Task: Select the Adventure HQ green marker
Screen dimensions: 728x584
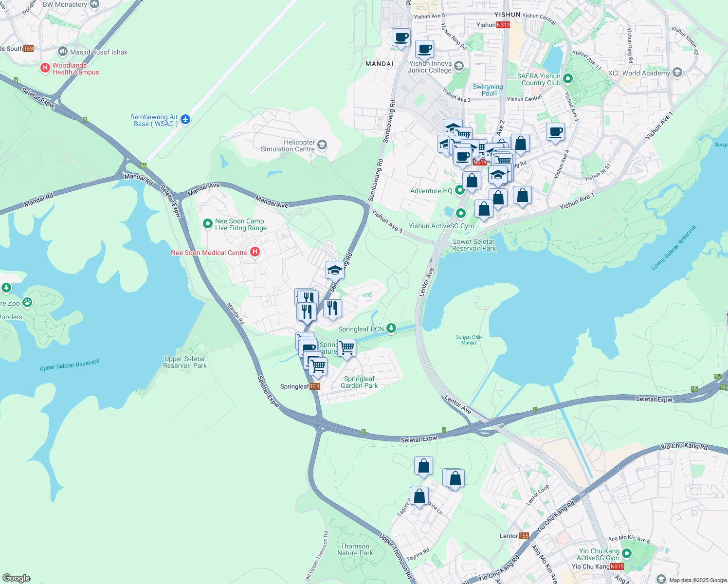Action: pyautogui.click(x=459, y=190)
